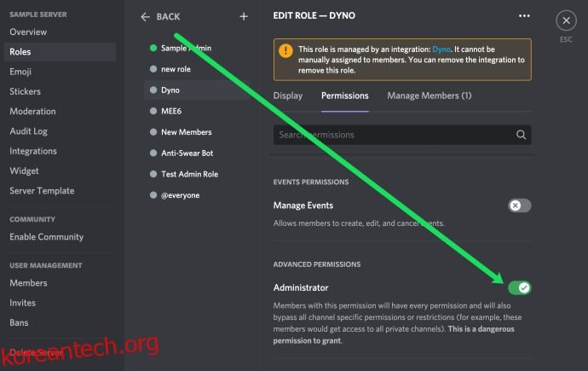Click the warning exclamation icon
588x371 pixels.
pos(285,50)
